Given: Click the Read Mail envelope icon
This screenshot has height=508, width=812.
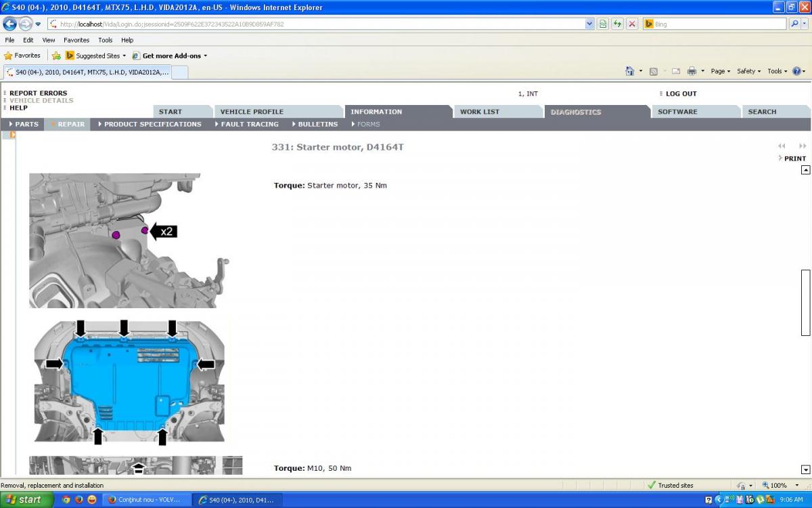Looking at the screenshot, I should coord(675,71).
